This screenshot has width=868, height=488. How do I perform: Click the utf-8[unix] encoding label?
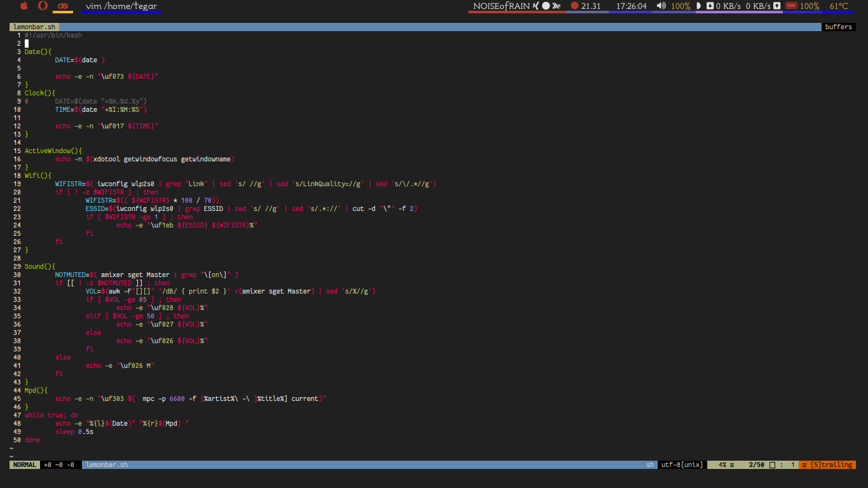pyautogui.click(x=681, y=464)
